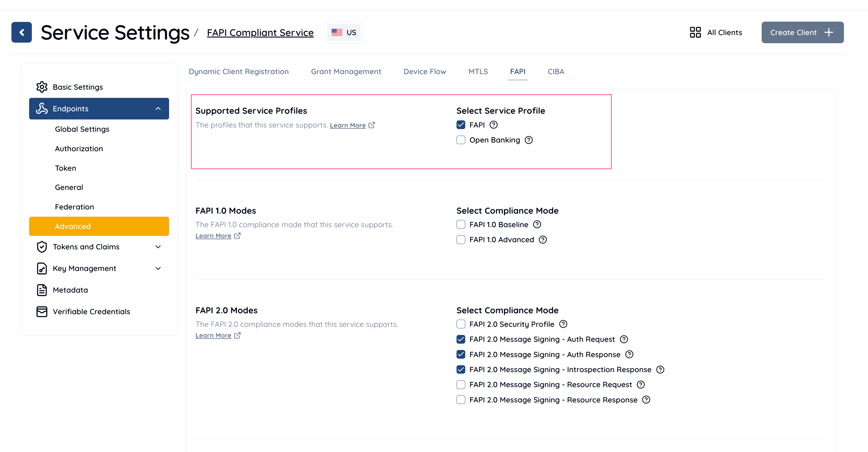Image resolution: width=868 pixels, height=452 pixels.
Task: Check FAPI 1.0 Baseline checkbox
Action: [461, 224]
